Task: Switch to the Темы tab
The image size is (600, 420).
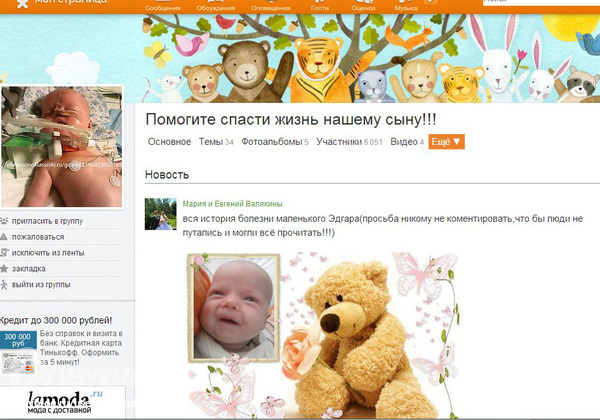Action: pos(216,142)
